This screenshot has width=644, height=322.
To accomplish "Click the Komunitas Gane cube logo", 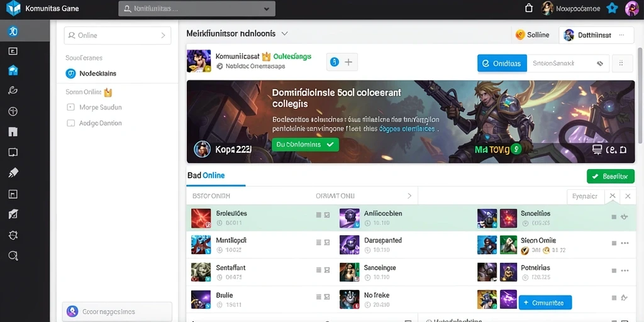I will [13, 8].
